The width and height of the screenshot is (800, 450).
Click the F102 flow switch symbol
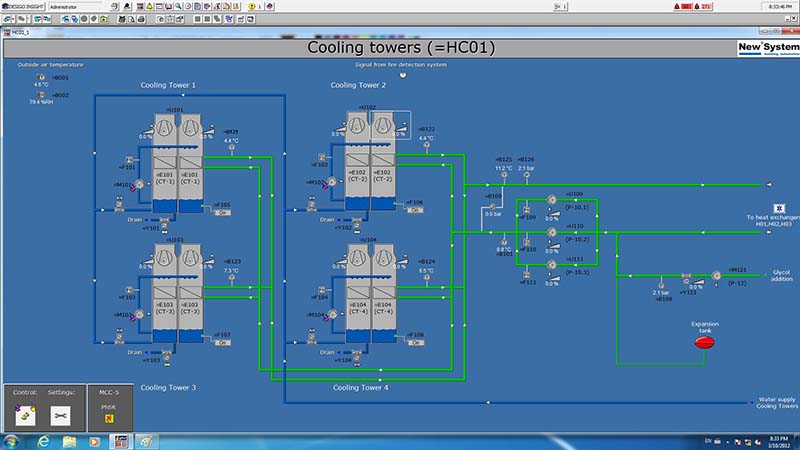coord(322,158)
